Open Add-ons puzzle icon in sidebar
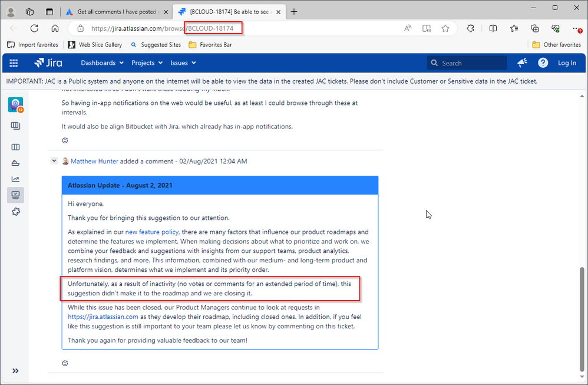The height and width of the screenshot is (385, 588). tap(15, 212)
